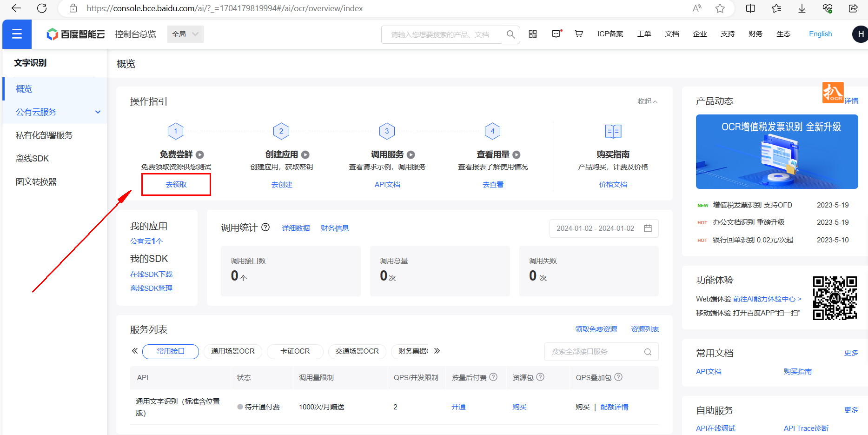The image size is (868, 435).
Task: Click the Baidu AI Cloud logo
Action: click(x=76, y=34)
